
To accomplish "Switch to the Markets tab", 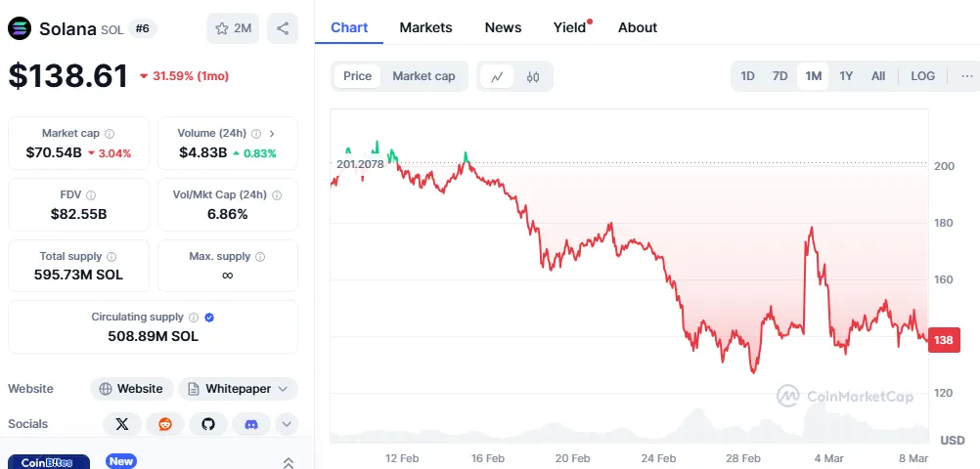I will (425, 27).
